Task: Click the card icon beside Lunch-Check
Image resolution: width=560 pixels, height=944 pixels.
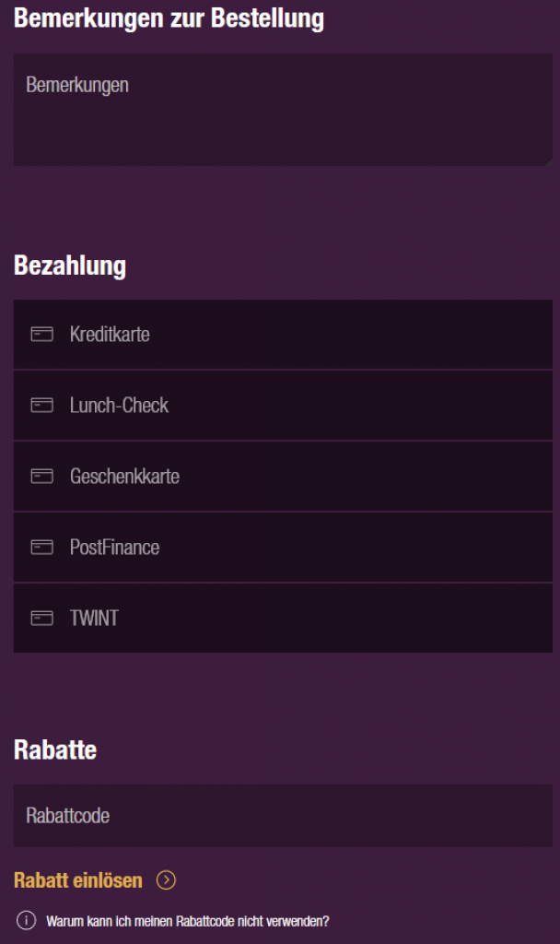Action: point(41,406)
